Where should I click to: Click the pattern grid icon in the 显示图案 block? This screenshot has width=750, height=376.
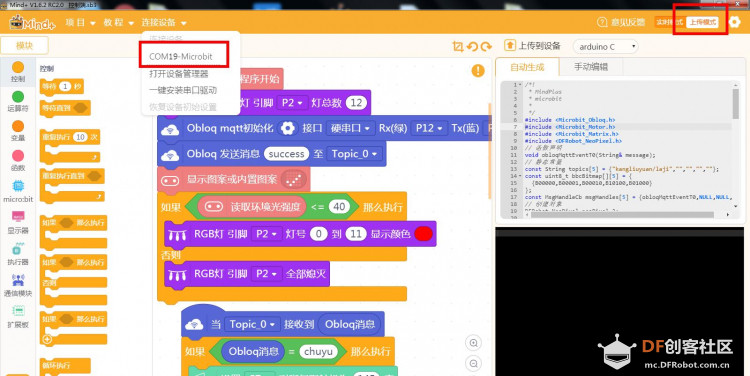pyautogui.click(x=293, y=180)
